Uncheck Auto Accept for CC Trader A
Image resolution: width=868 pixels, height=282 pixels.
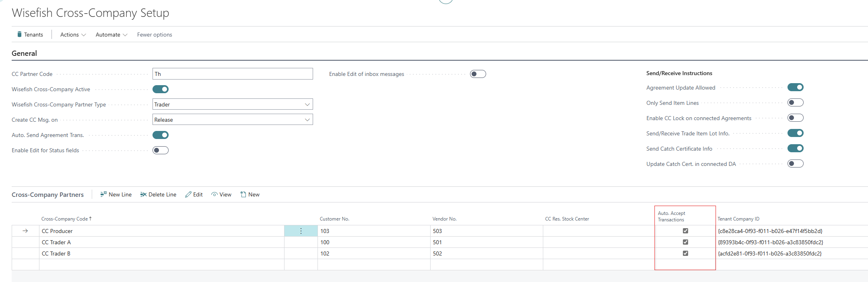click(685, 242)
